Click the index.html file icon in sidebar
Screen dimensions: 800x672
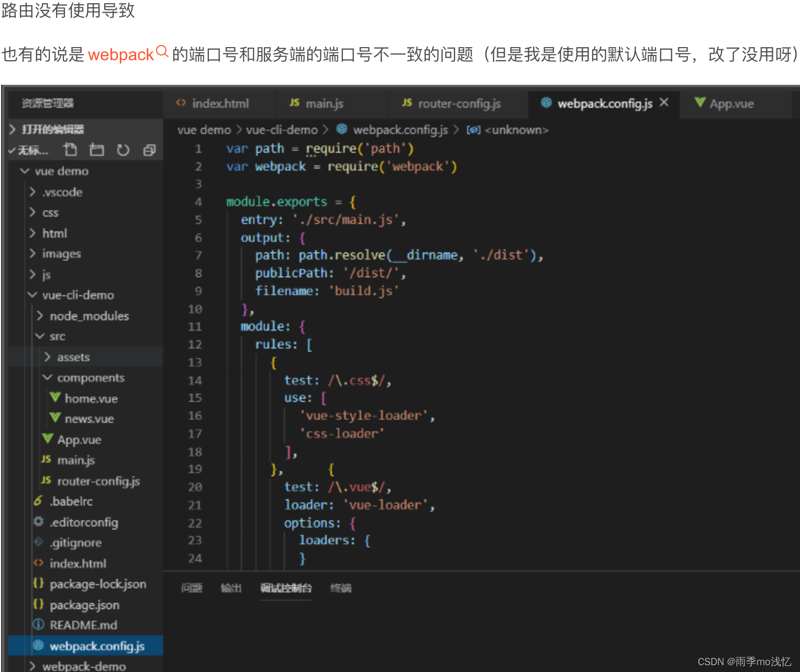point(38,563)
